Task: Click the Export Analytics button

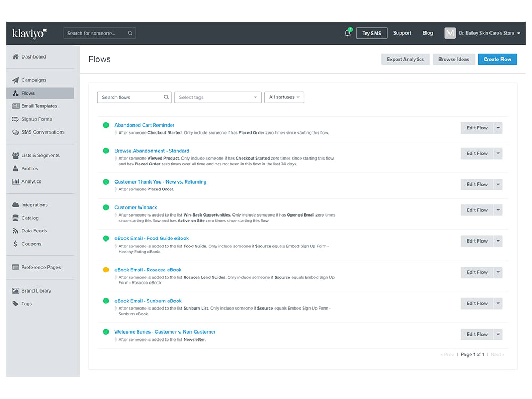Action: [405, 59]
